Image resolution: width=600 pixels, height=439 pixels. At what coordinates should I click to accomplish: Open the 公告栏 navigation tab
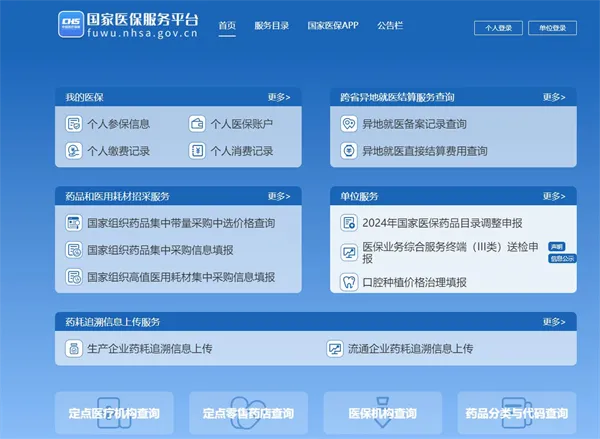(x=390, y=26)
